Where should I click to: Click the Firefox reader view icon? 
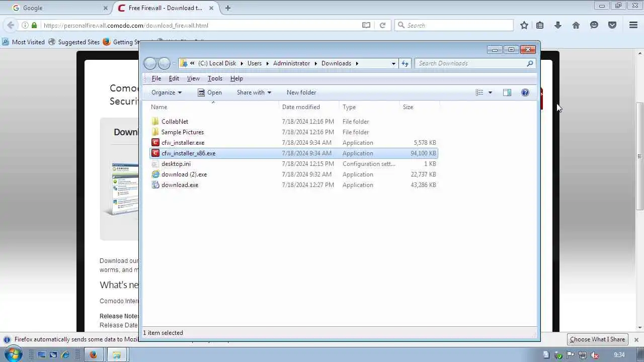(366, 25)
